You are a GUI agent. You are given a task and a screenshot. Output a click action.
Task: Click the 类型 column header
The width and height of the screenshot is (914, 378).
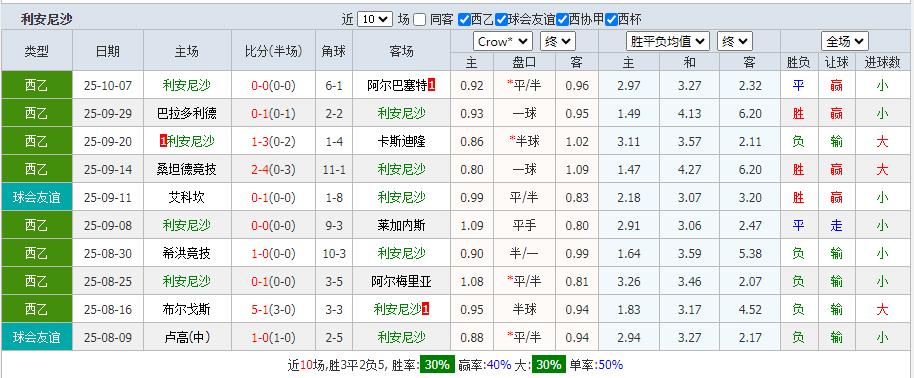click(37, 51)
